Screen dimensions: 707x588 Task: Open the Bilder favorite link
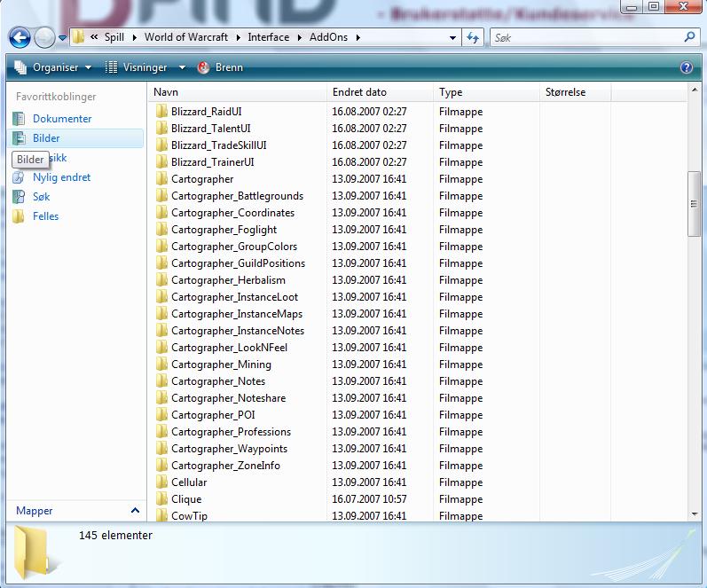(46, 138)
